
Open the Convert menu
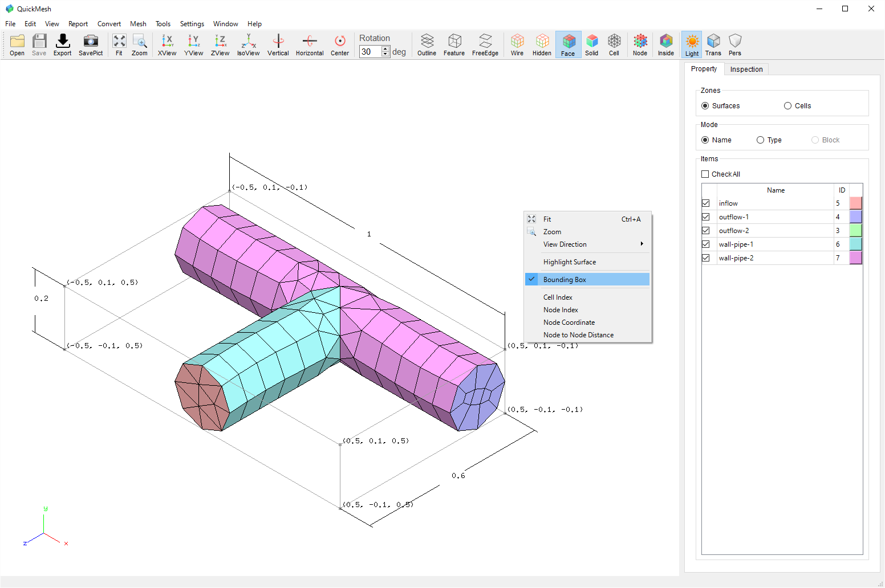[109, 24]
